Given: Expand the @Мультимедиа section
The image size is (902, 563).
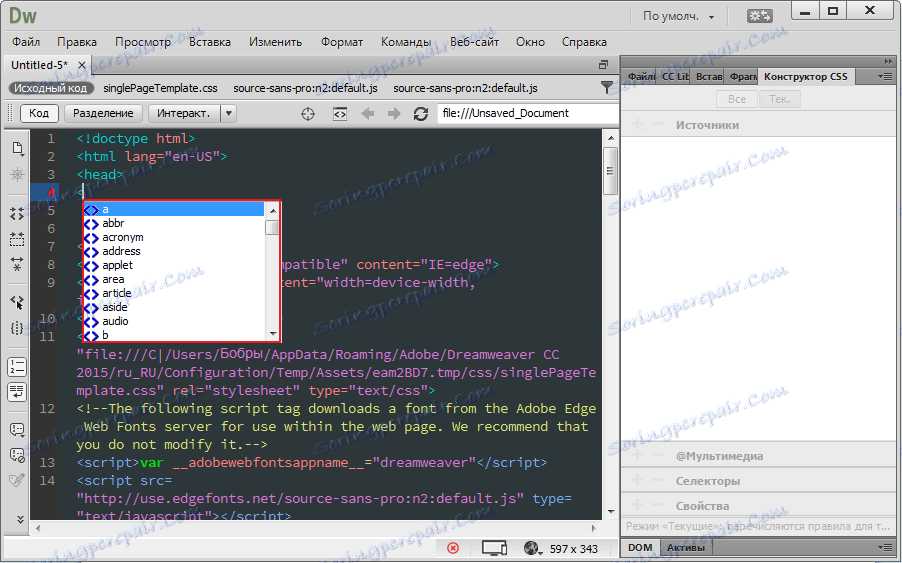Looking at the screenshot, I should pos(719,456).
